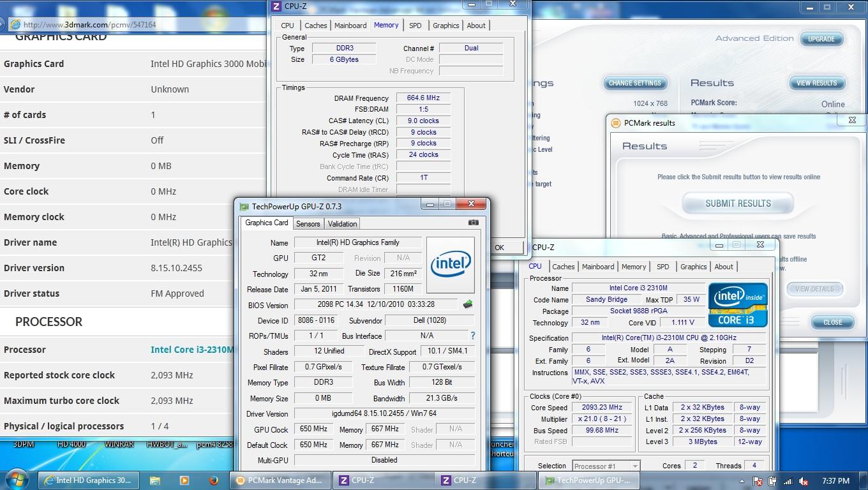
Task: Click CHANGE SETTINGS in PCMark Vantage
Action: (x=635, y=83)
